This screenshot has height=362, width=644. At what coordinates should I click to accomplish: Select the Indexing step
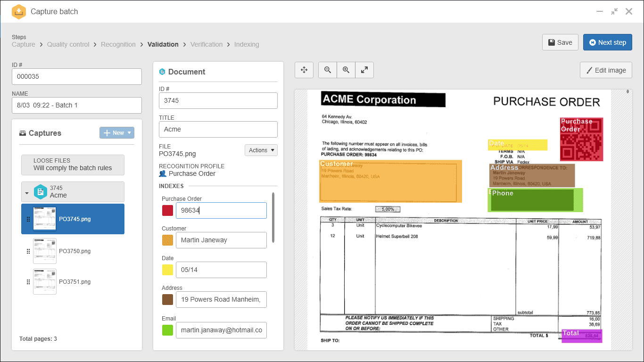(x=247, y=44)
